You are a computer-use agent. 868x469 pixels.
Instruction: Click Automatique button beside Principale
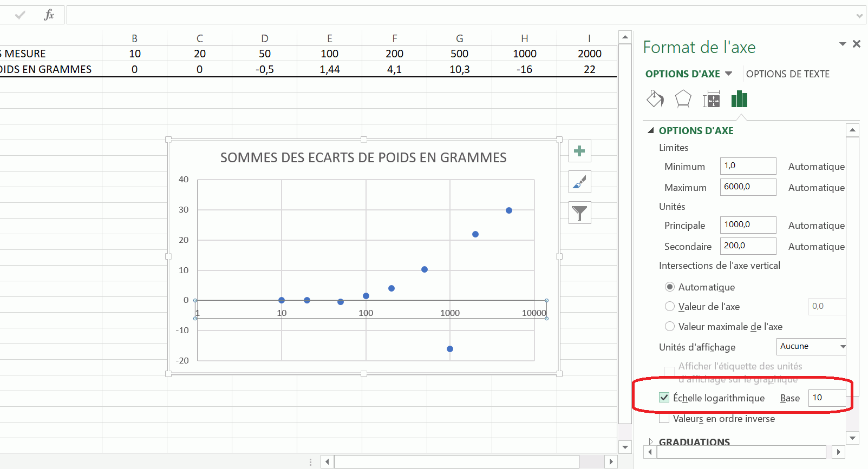(817, 226)
